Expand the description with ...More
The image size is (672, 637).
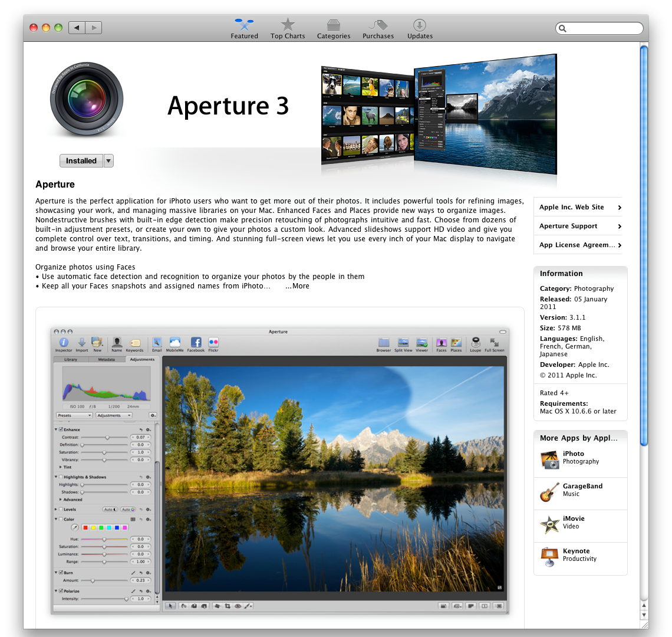pos(298,286)
